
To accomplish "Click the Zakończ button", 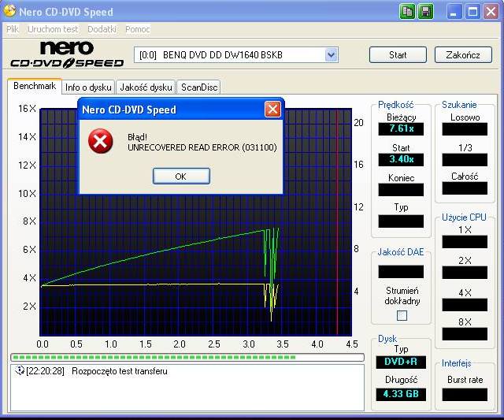I will pyautogui.click(x=463, y=55).
